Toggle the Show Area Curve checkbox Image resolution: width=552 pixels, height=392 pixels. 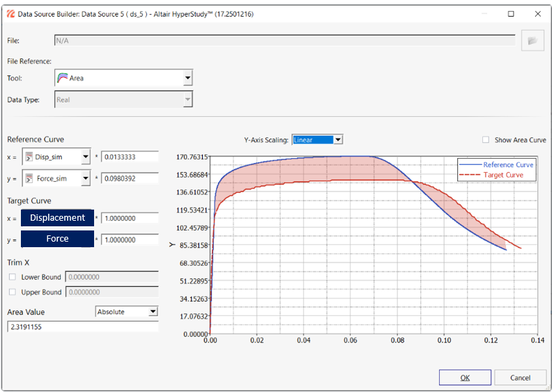tap(486, 139)
